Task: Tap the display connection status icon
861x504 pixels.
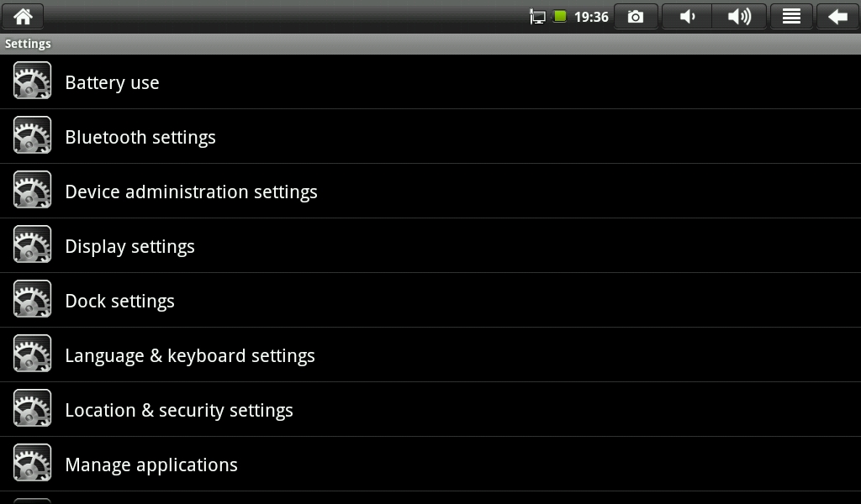Action: pyautogui.click(x=537, y=17)
